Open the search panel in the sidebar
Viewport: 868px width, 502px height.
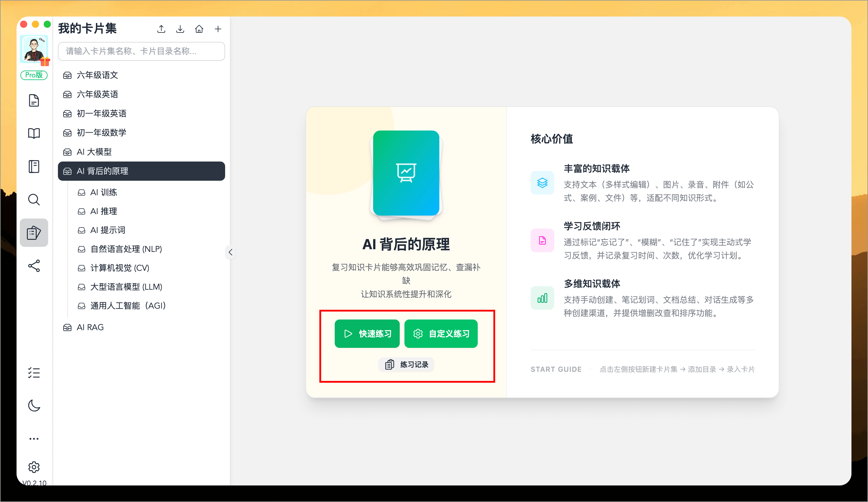(34, 200)
